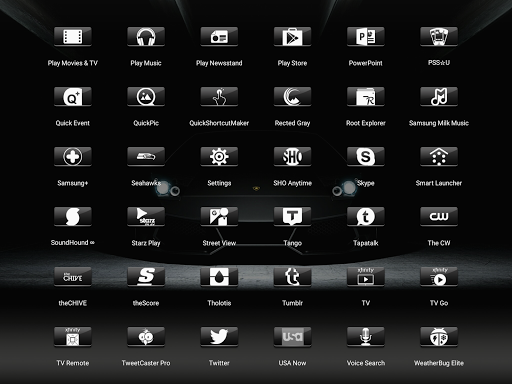
Task: Click the 'SoundHound ∞' text label
Action: pyautogui.click(x=73, y=242)
